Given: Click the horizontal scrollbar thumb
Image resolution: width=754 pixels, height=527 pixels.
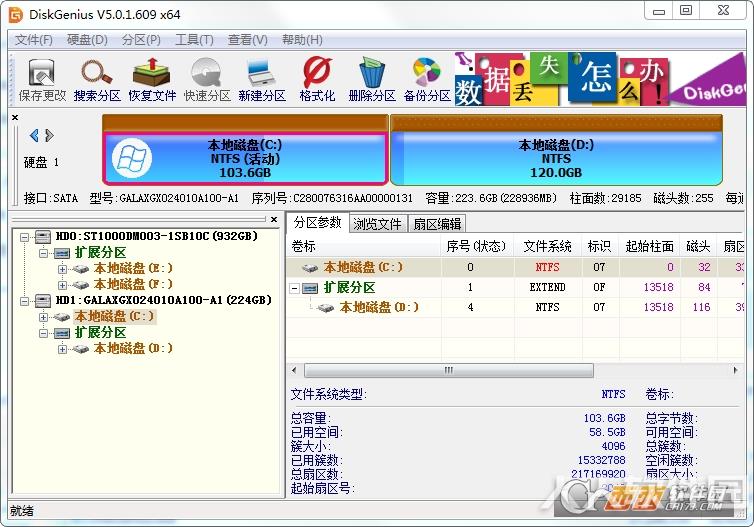Looking at the screenshot, I should pyautogui.click(x=449, y=370).
